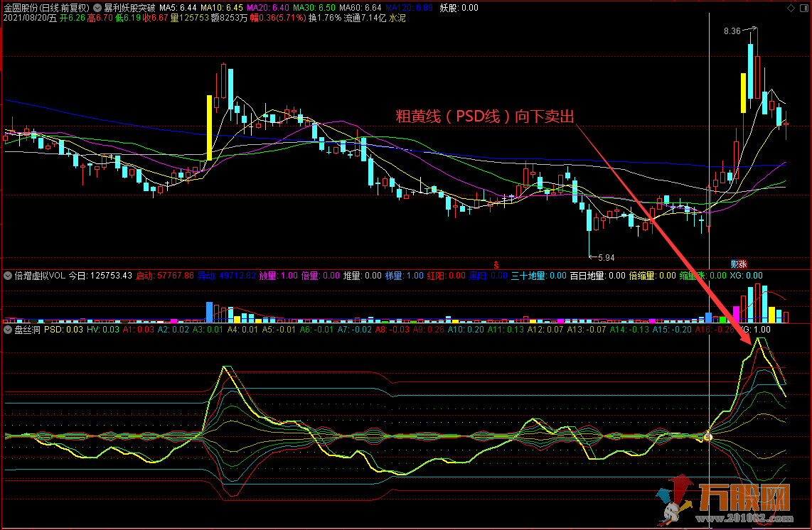Click the 5.94 low price label
Screen dimensions: 812x530
[x=606, y=258]
